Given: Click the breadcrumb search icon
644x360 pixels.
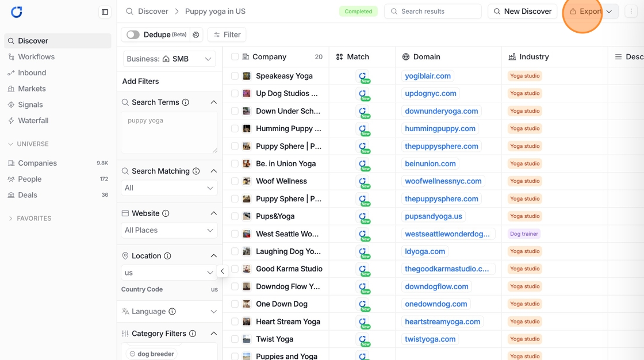Looking at the screenshot, I should [x=129, y=12].
